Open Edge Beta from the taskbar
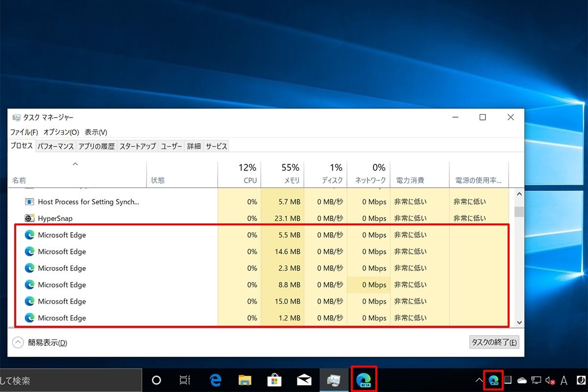This screenshot has width=588, height=392. click(364, 380)
